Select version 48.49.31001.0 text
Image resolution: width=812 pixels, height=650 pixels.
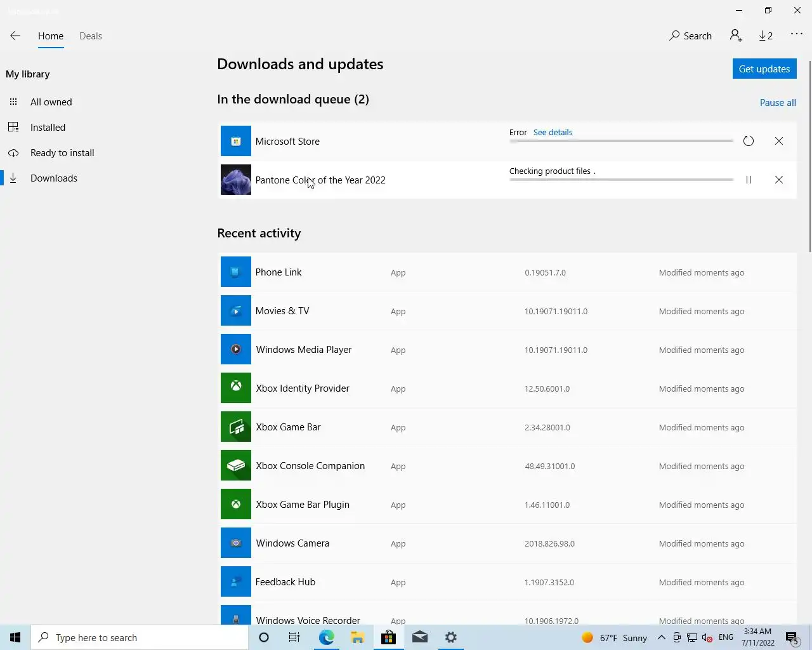point(549,467)
